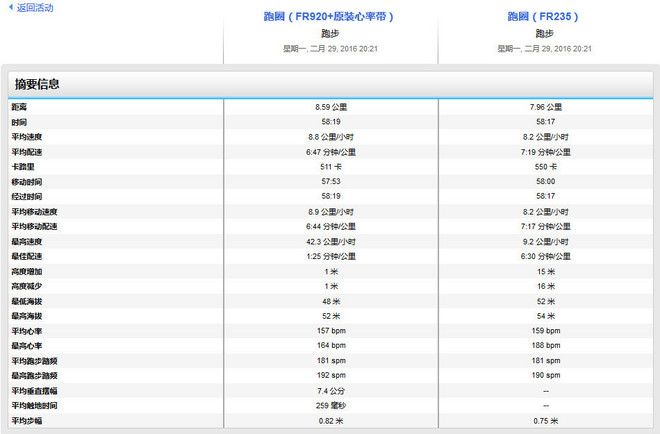Click the 1:25 分钟/公里 best pace value
This screenshot has height=434, width=660.
click(x=331, y=256)
